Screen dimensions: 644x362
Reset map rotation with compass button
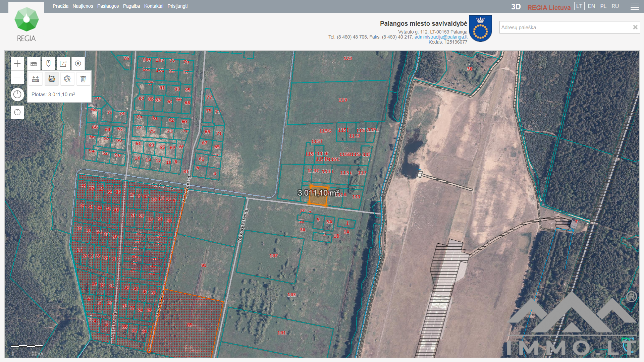click(17, 95)
